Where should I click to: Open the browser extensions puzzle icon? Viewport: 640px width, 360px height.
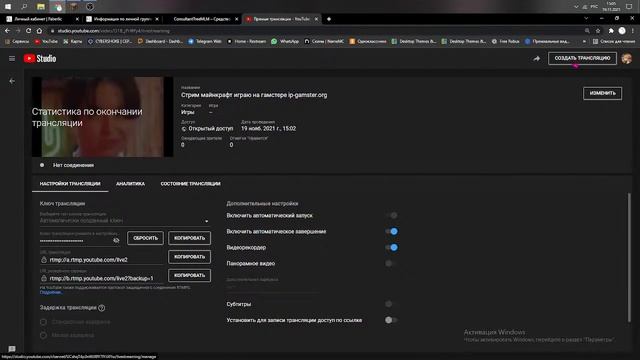click(x=611, y=31)
